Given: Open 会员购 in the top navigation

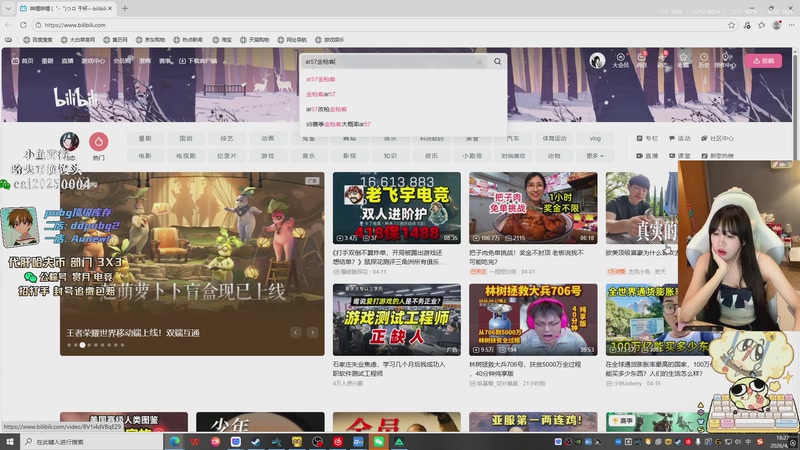Looking at the screenshot, I should 122,61.
